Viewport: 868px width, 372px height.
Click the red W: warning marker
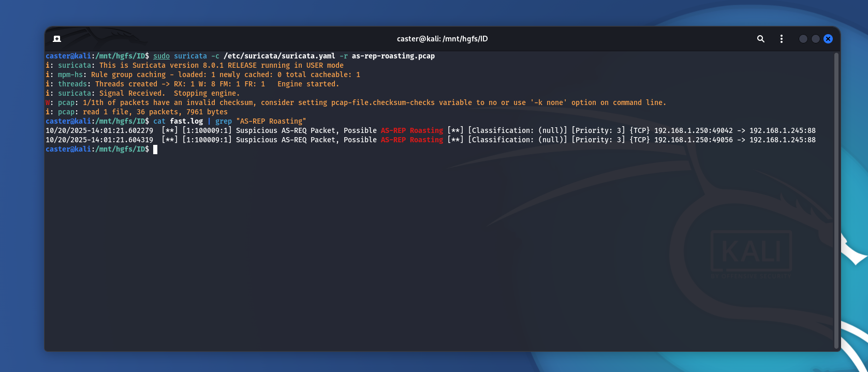[x=49, y=103]
